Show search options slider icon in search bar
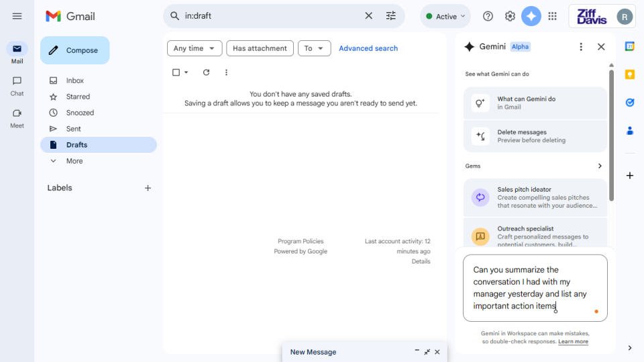The width and height of the screenshot is (644, 362). click(391, 16)
